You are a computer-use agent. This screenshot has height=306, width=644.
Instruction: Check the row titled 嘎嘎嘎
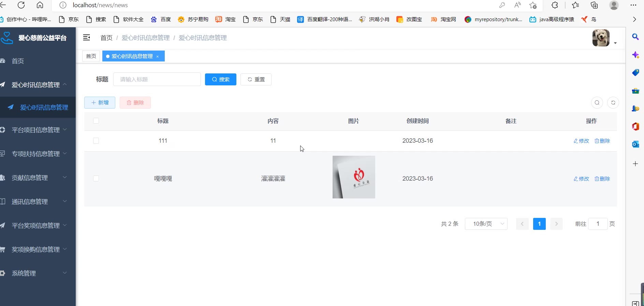(x=96, y=179)
